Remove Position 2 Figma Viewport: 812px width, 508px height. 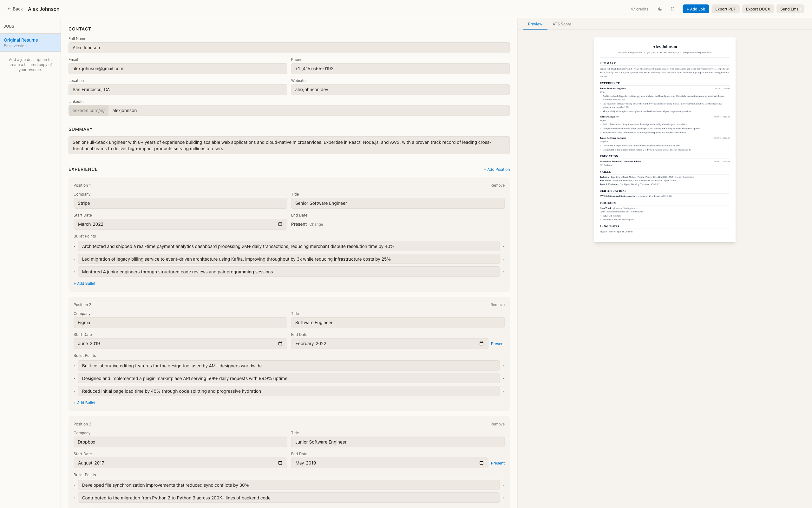497,305
